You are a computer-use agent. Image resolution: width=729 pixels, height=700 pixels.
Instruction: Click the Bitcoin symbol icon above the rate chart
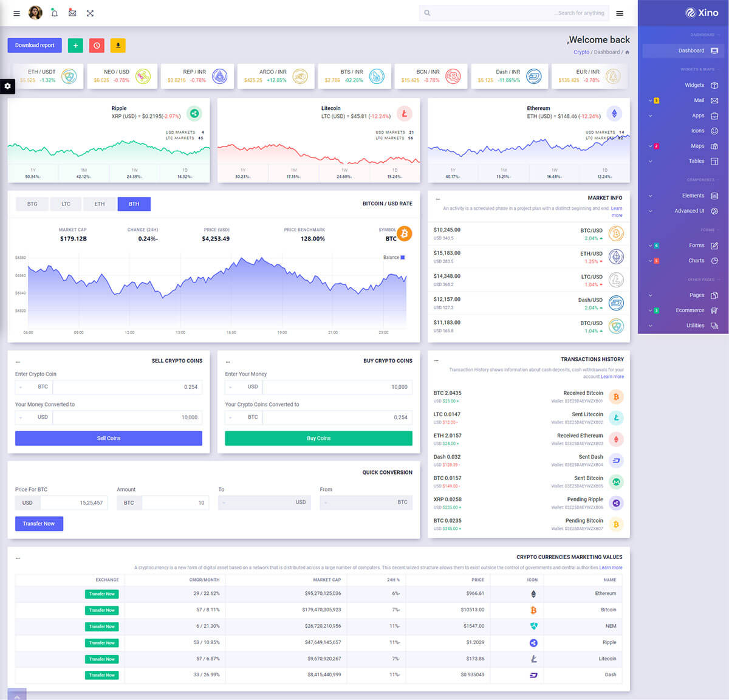405,233
